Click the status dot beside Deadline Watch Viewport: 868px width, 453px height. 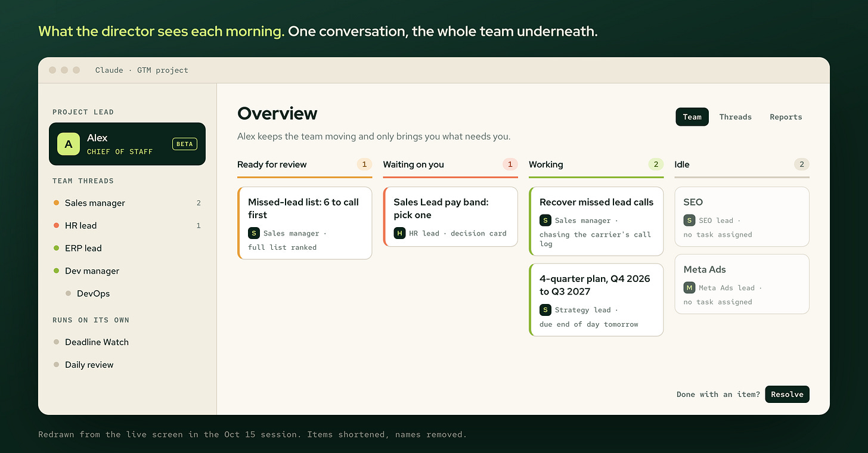56,342
